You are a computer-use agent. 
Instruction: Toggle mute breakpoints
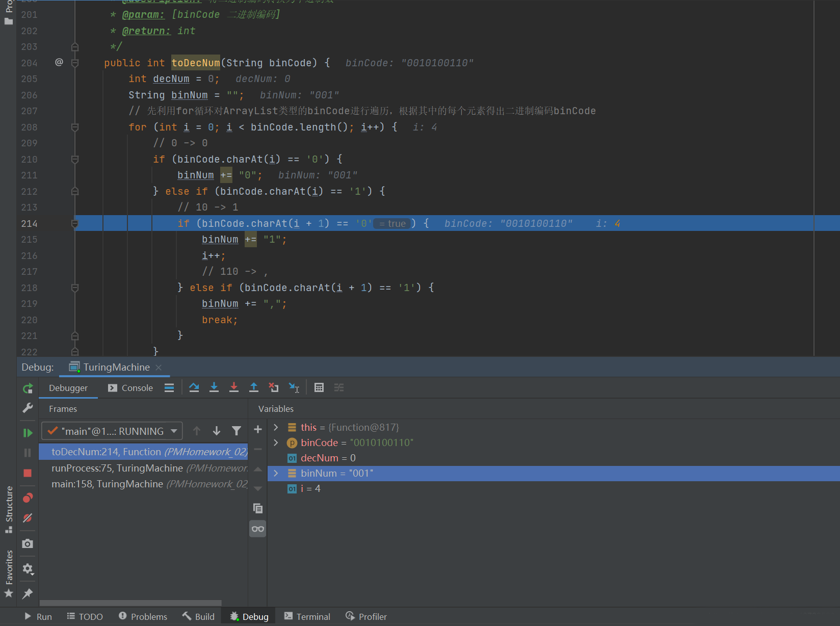28,518
